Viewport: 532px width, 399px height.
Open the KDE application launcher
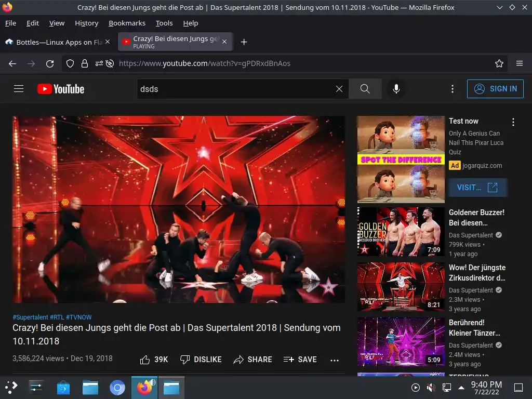[11, 388]
